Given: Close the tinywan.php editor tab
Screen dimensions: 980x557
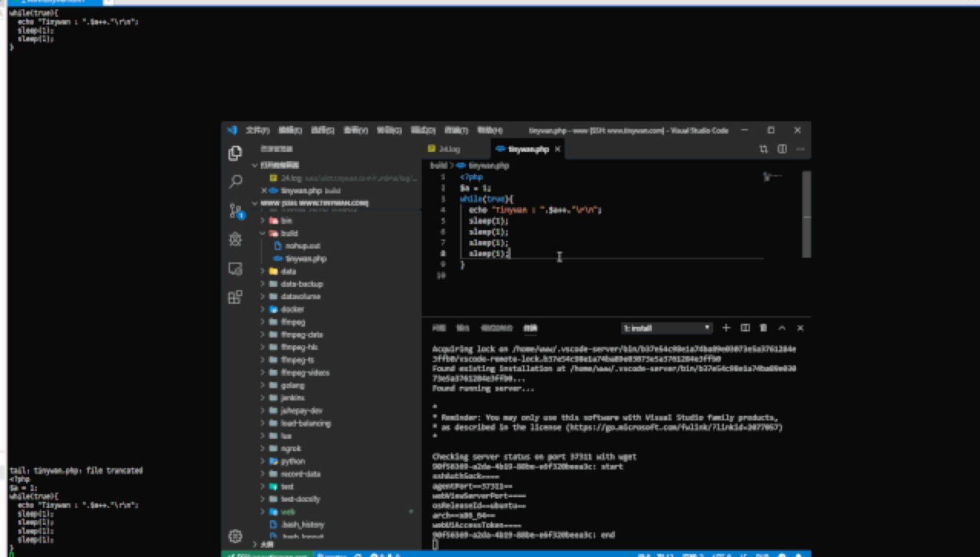Looking at the screenshot, I should pos(557,150).
